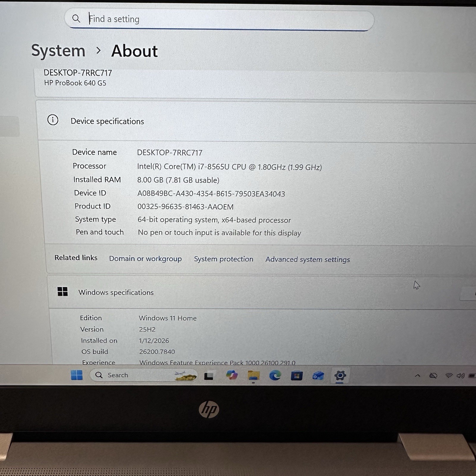Open Task View on the taskbar
The image size is (476, 476).
[x=209, y=376]
